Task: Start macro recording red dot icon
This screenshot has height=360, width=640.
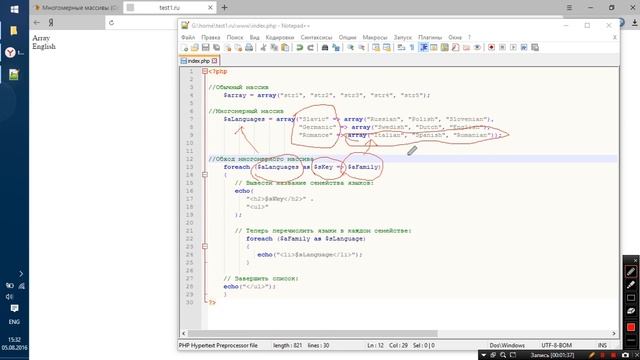Action: [491, 48]
